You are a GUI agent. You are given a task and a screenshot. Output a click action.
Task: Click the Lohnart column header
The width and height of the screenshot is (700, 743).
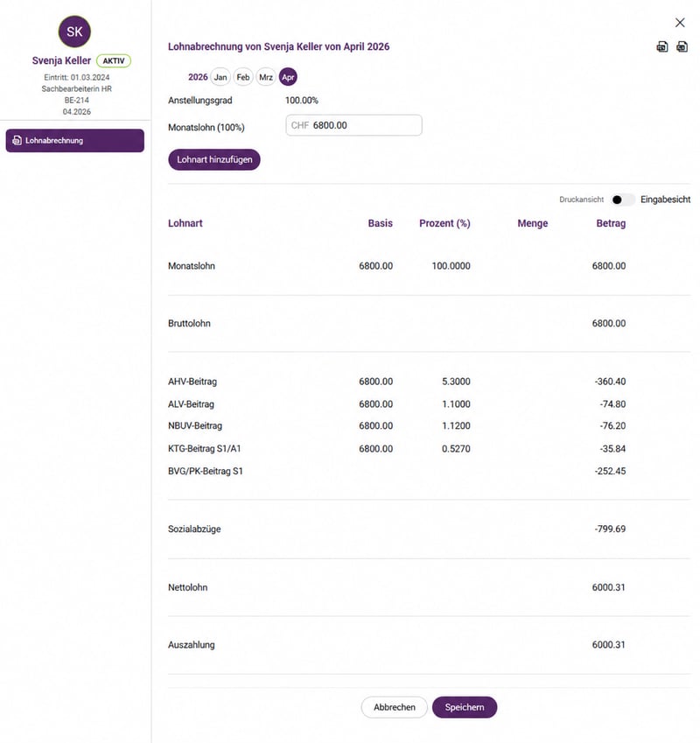click(x=185, y=223)
